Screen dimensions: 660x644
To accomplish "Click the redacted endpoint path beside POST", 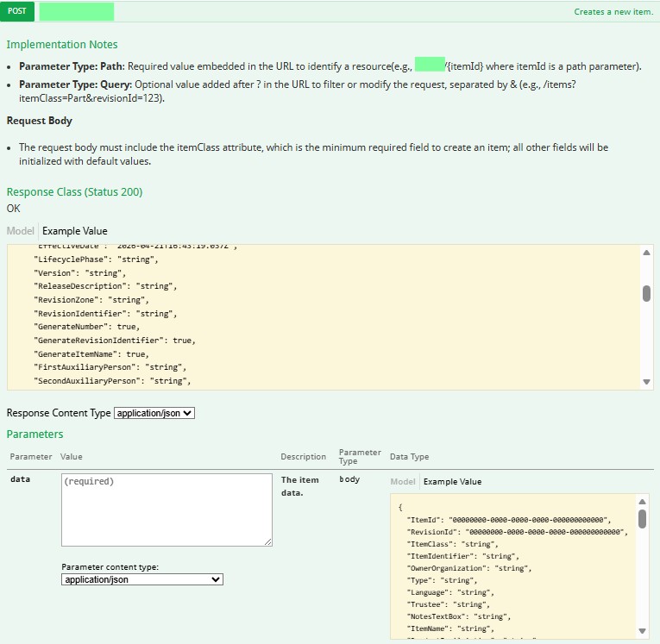I will coord(76,11).
